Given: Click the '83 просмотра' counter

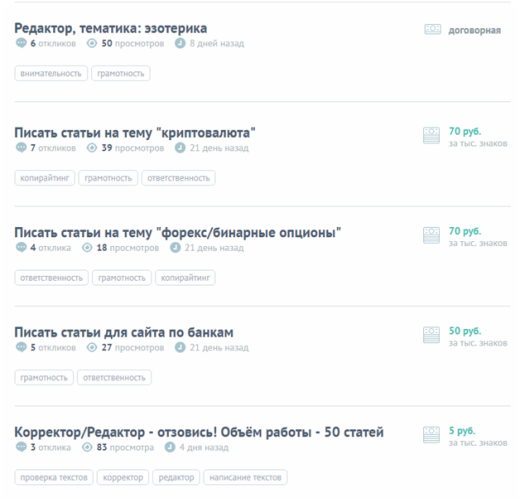Looking at the screenshot, I should pyautogui.click(x=125, y=447).
